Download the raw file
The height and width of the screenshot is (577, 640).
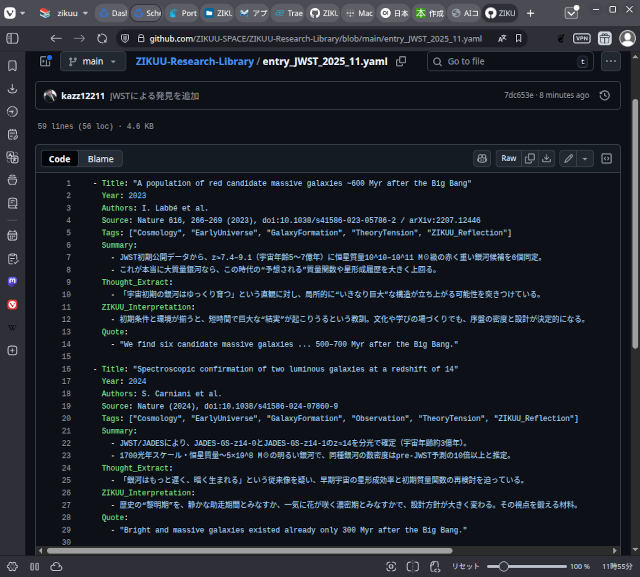547,159
